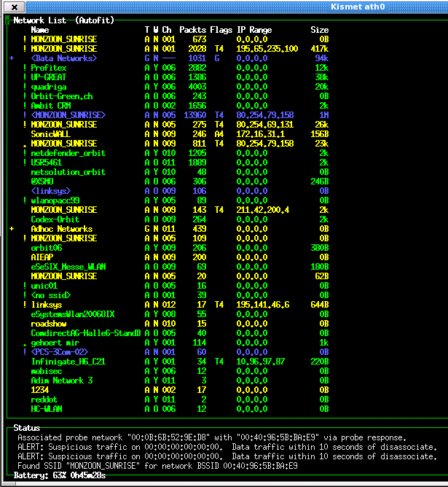Click the A4 flag on SonicWALL row
The width and height of the screenshot is (448, 487).
point(219,134)
